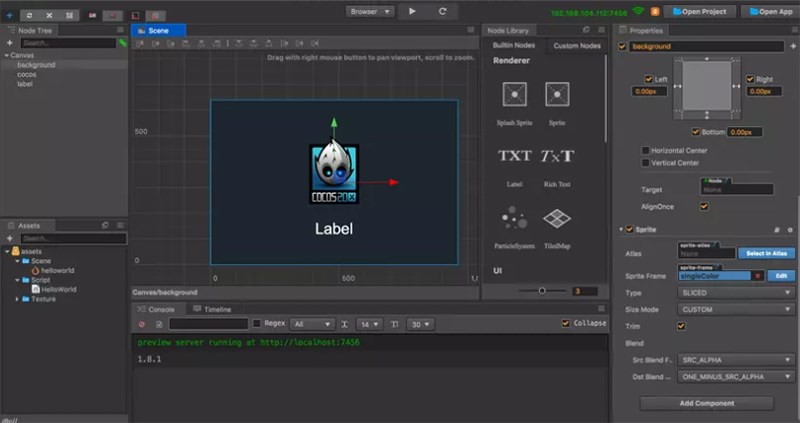Select the Rich Text node icon
This screenshot has height=423, width=800.
(557, 156)
